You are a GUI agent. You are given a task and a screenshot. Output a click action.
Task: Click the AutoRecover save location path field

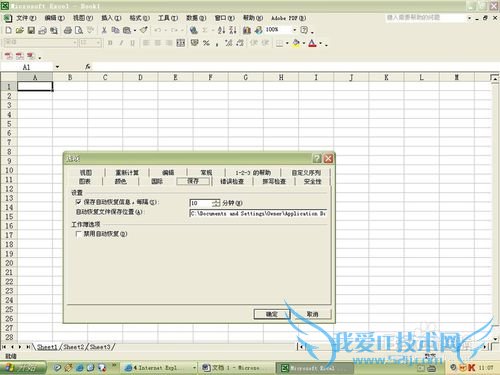pos(258,213)
